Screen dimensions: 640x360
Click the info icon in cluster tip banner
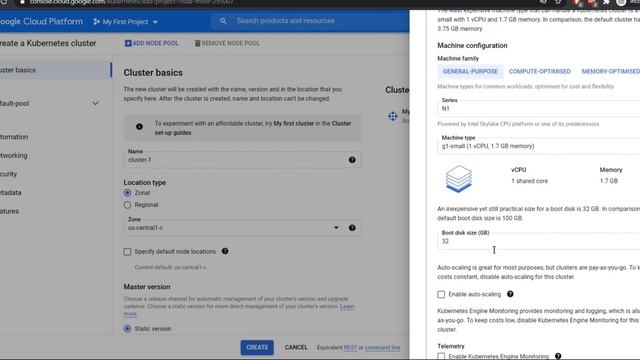tap(139, 127)
